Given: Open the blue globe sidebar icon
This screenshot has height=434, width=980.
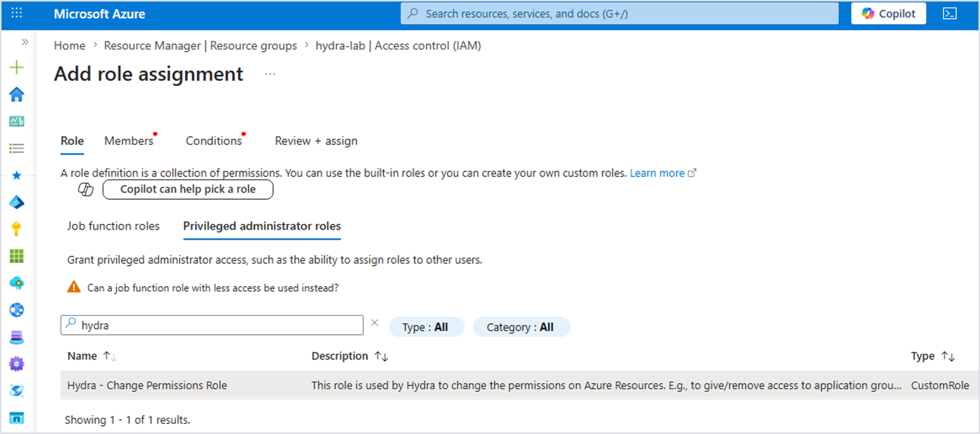Looking at the screenshot, I should pos(17,310).
